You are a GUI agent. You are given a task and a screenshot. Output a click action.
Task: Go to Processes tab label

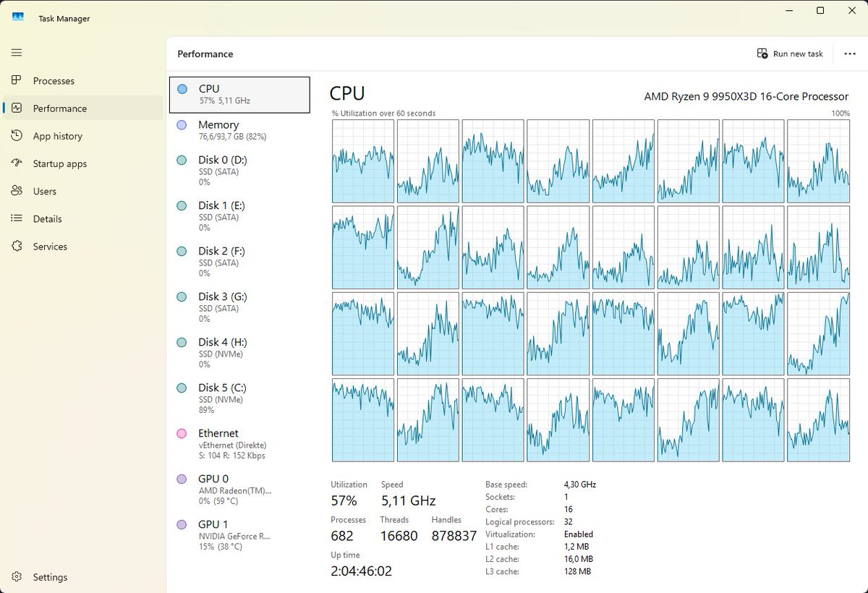pyautogui.click(x=54, y=81)
